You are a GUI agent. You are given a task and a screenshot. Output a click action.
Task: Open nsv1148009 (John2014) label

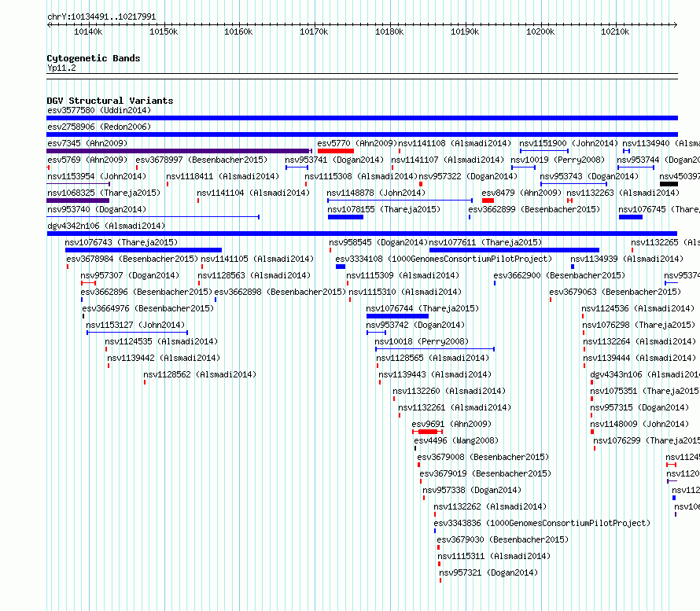click(x=639, y=424)
